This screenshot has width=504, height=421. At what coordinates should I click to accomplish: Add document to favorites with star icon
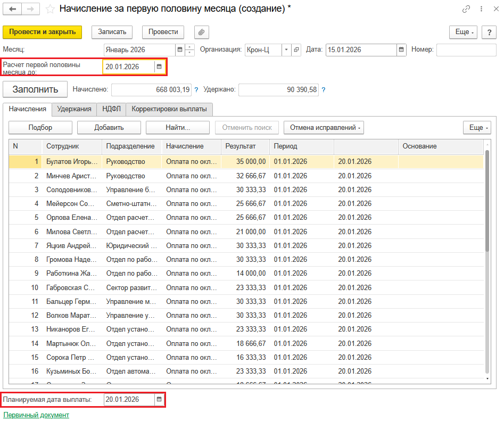tap(50, 9)
